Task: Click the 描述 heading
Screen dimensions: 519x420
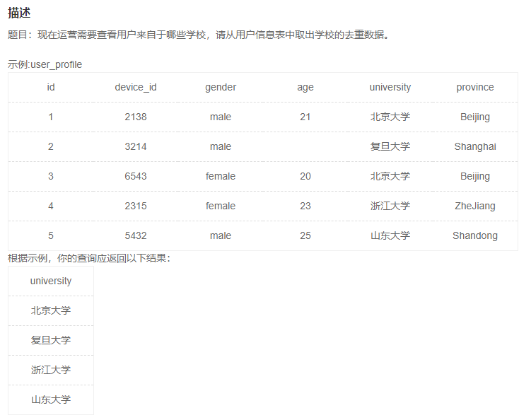Action: 19,13
